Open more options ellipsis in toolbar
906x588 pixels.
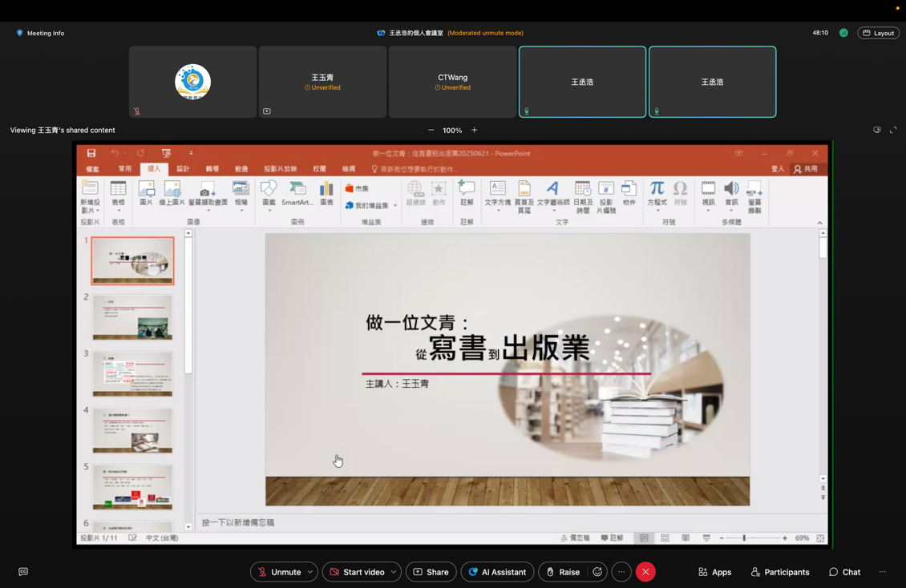coord(621,572)
